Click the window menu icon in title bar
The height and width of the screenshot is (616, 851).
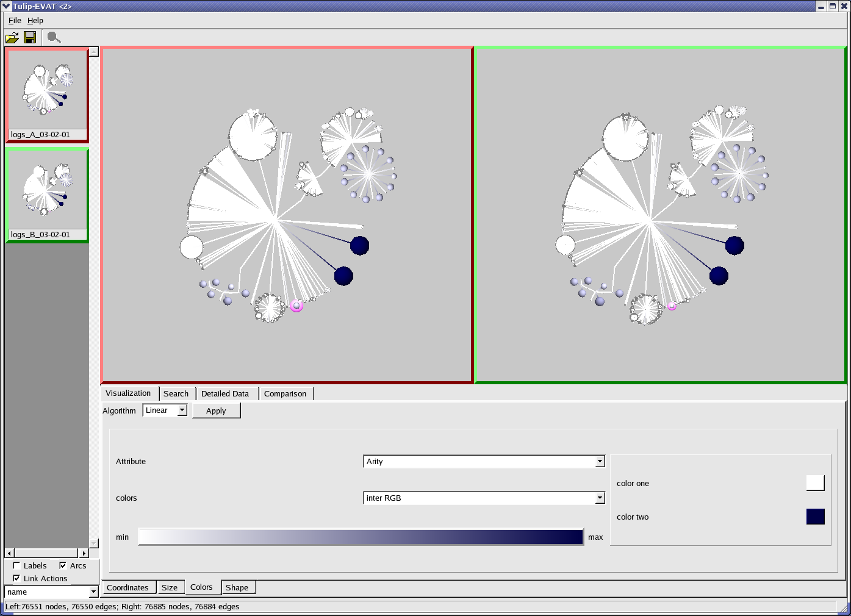[6, 6]
